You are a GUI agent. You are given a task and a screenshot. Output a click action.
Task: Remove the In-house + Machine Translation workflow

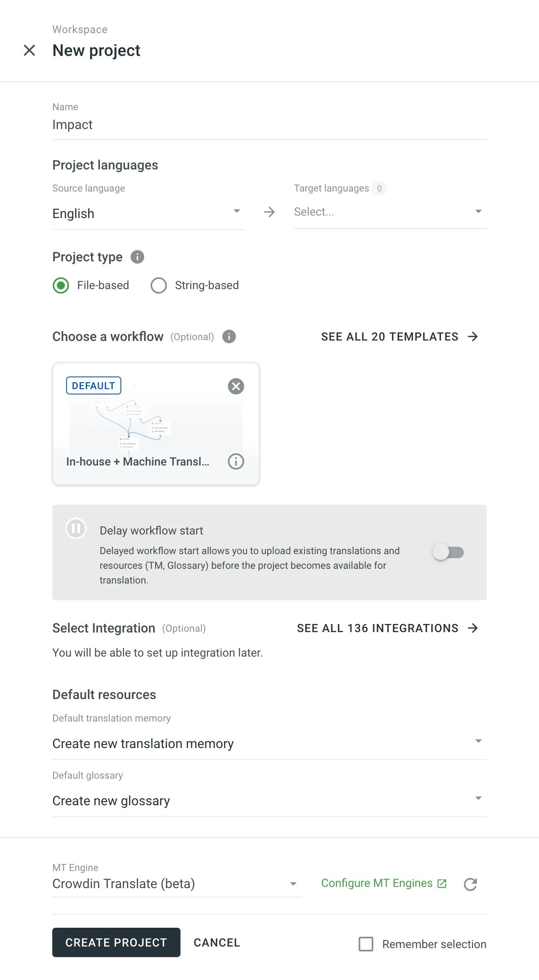[x=236, y=386]
